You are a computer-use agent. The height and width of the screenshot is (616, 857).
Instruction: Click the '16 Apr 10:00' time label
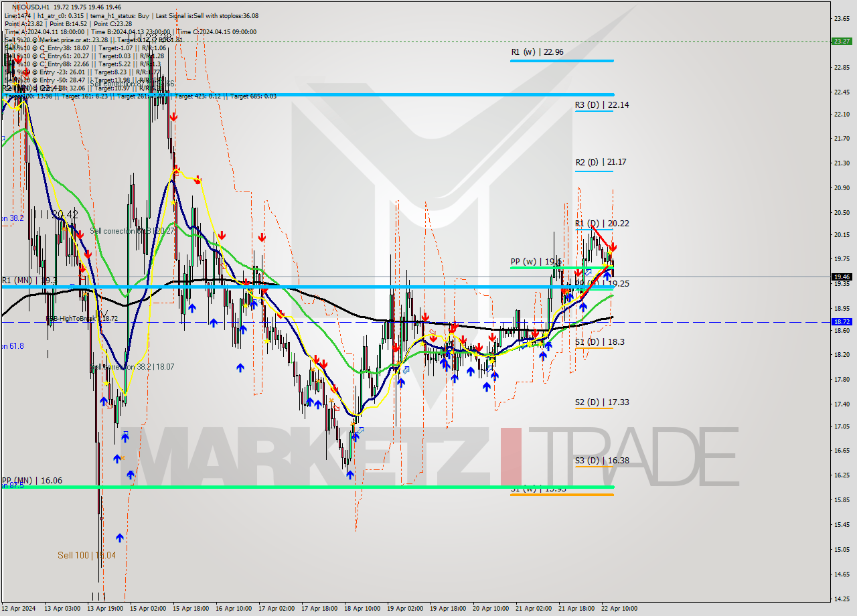click(234, 609)
